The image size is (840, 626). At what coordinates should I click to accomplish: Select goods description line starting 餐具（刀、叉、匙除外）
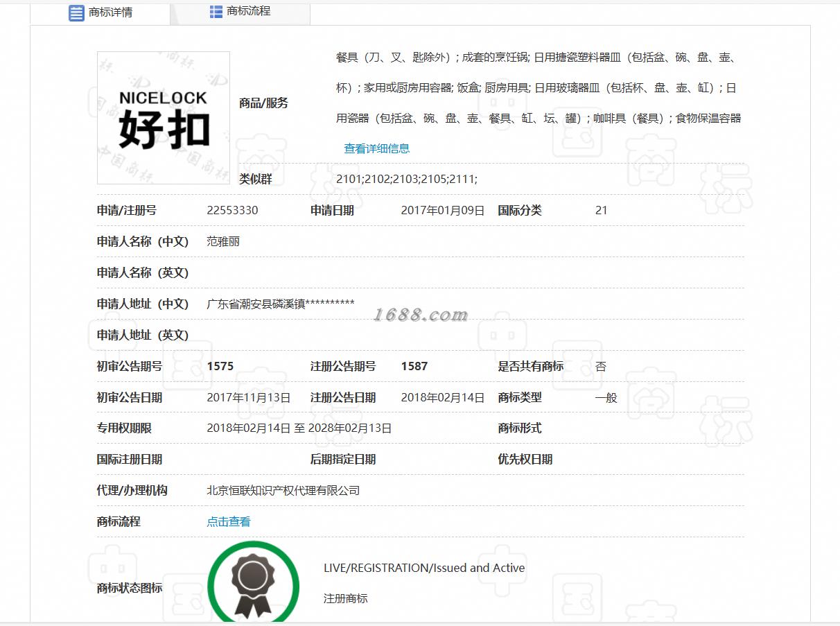[536, 58]
